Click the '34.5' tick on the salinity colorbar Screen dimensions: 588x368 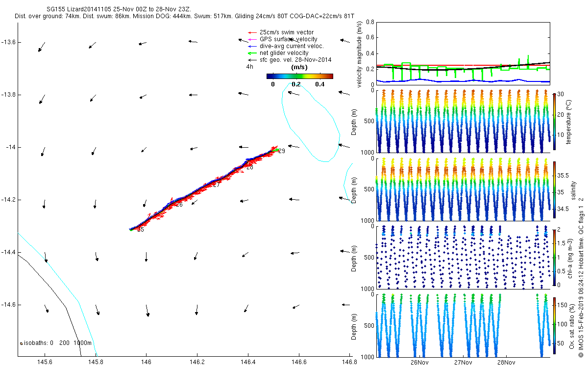coord(562,209)
